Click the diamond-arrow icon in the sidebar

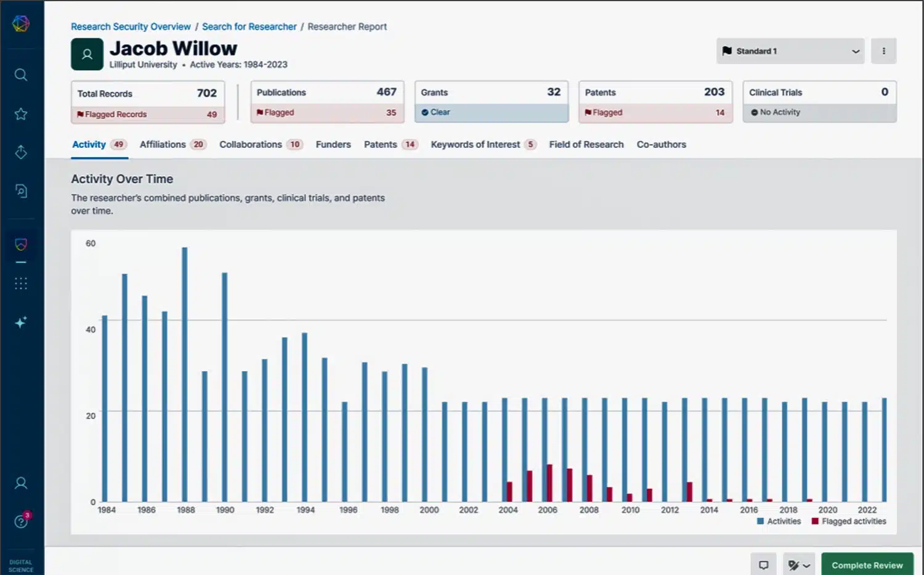[x=21, y=152]
